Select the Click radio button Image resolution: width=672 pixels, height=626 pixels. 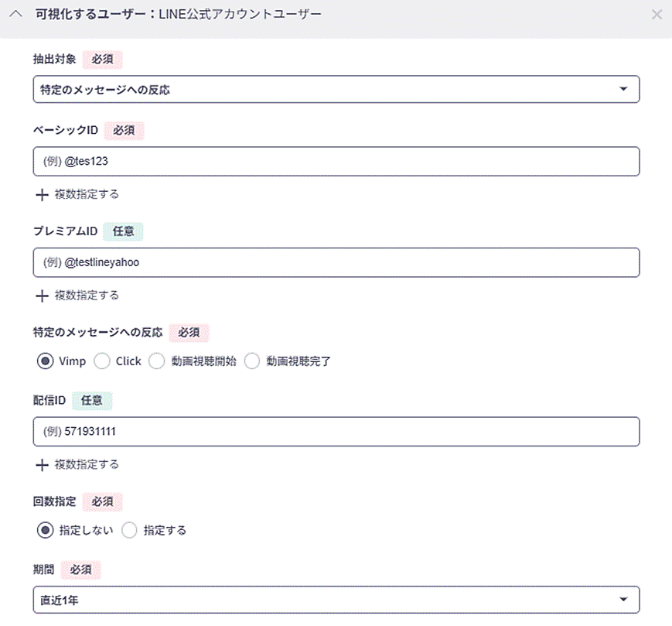pyautogui.click(x=102, y=361)
